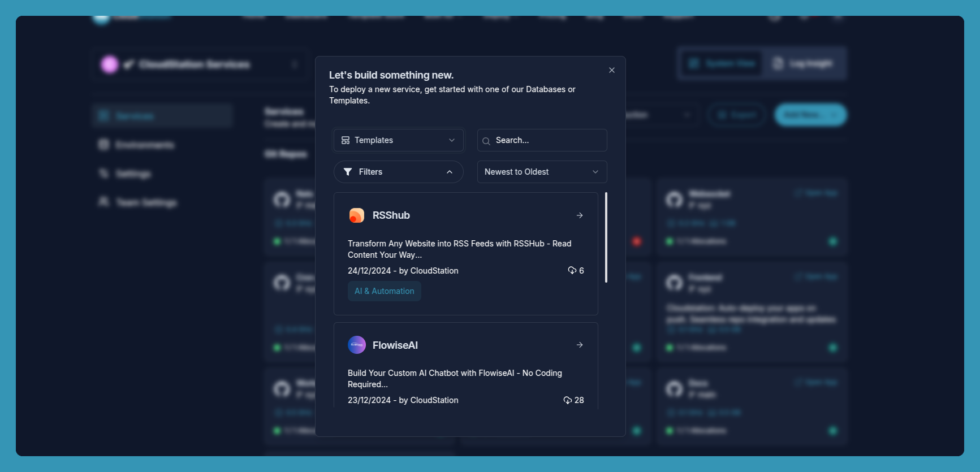This screenshot has height=472, width=980.
Task: Click the FlowiseAI round logo icon
Action: [x=357, y=345]
